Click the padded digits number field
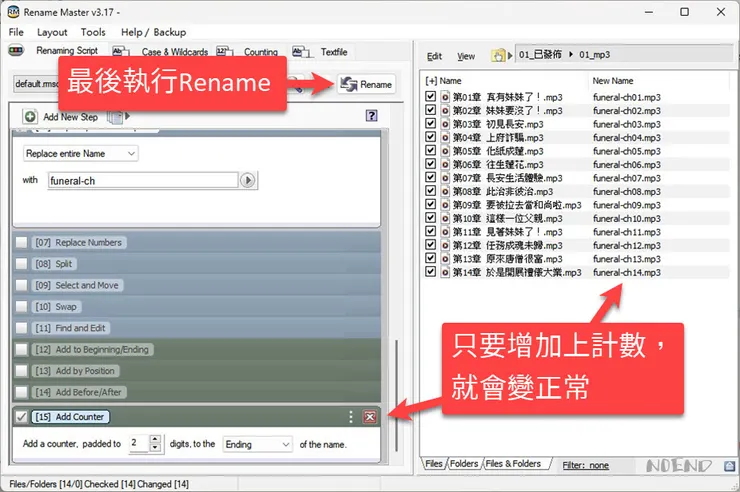The height and width of the screenshot is (492, 740). point(139,443)
